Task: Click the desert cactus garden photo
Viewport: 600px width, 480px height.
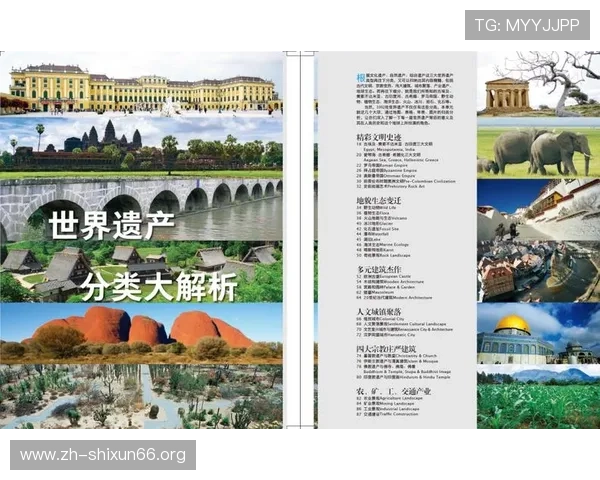Action: click(x=141, y=397)
